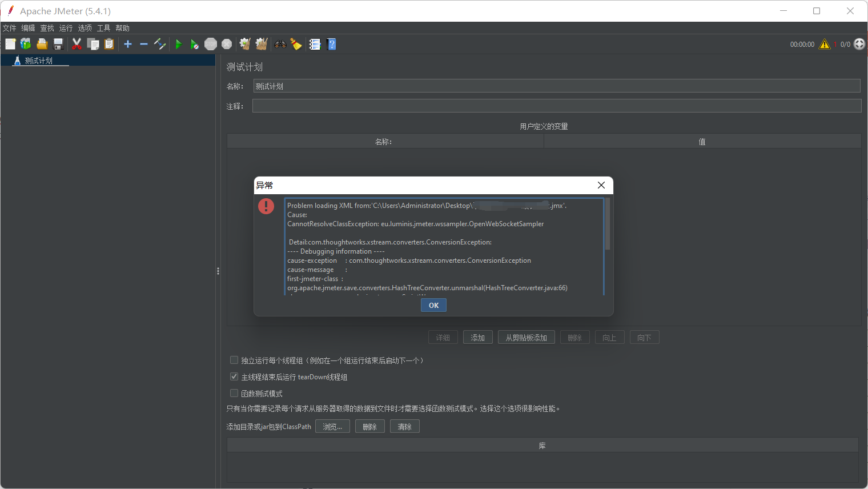Click the Cut scissors icon
The image size is (868, 489).
pyautogui.click(x=77, y=44)
